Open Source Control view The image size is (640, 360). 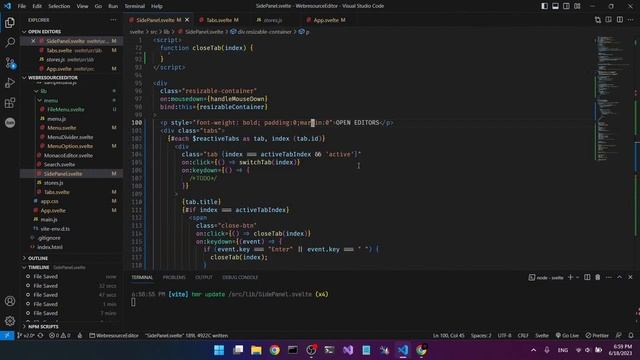point(10,63)
